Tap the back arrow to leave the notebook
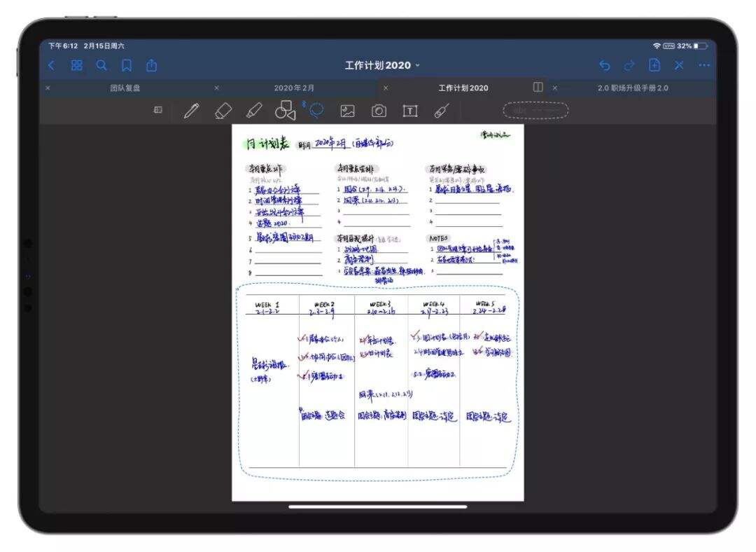The width and height of the screenshot is (756, 552). [52, 65]
